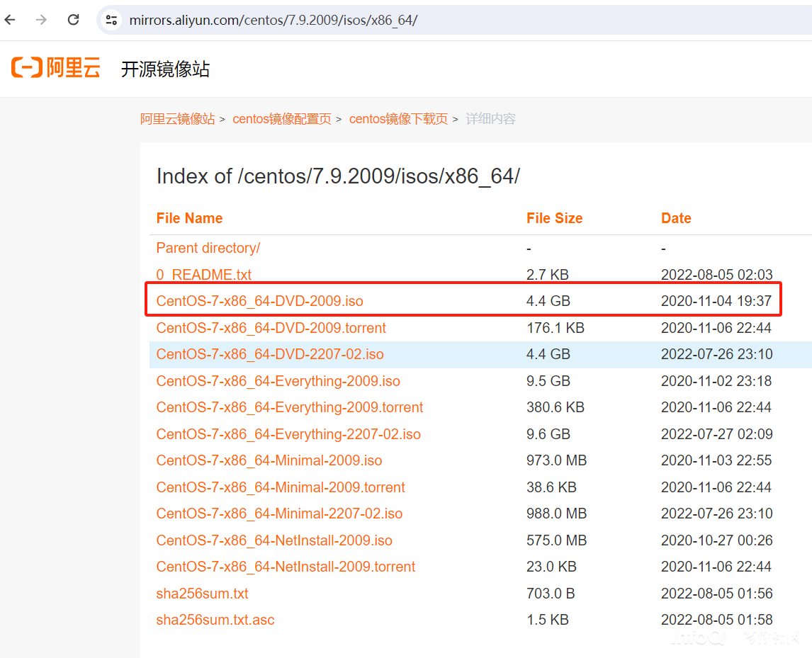
Task: Open 0_README.txt file
Action: tap(203, 274)
